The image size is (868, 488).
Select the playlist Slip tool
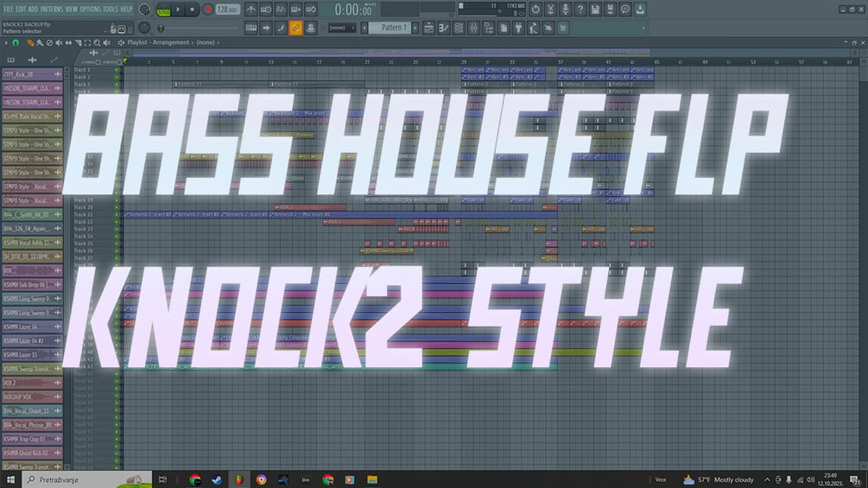coord(68,42)
